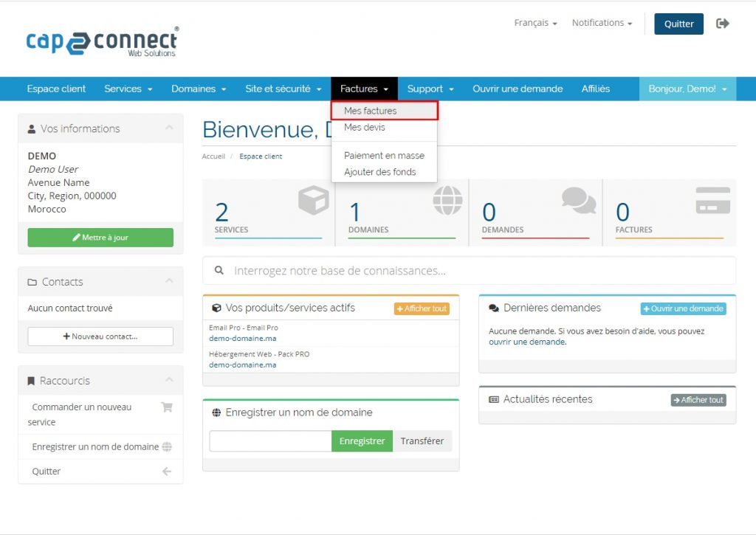Viewport: 756px width, 535px height.
Task: Open the Français language dropdown
Action: (535, 23)
